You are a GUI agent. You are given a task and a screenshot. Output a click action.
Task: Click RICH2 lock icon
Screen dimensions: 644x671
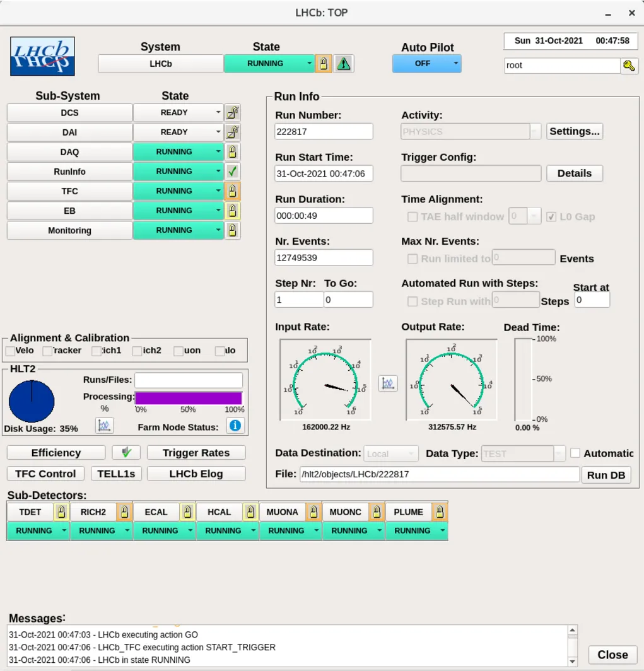pos(124,512)
